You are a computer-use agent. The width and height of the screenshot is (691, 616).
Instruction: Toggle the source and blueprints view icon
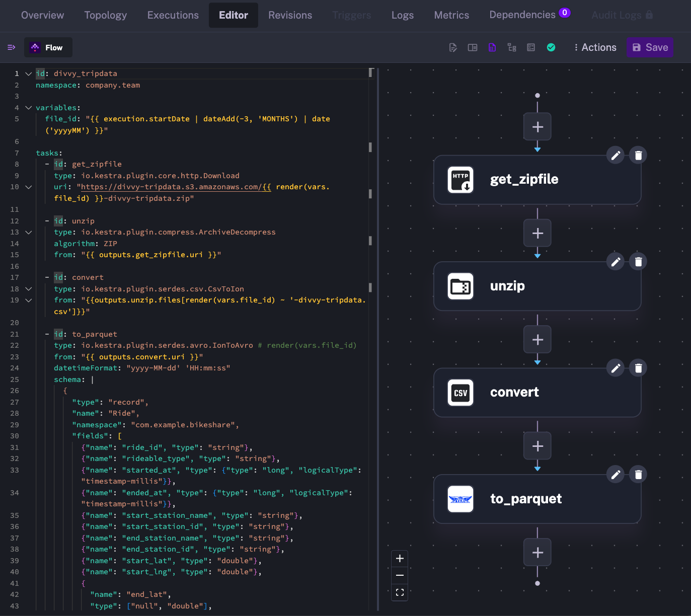pos(531,47)
